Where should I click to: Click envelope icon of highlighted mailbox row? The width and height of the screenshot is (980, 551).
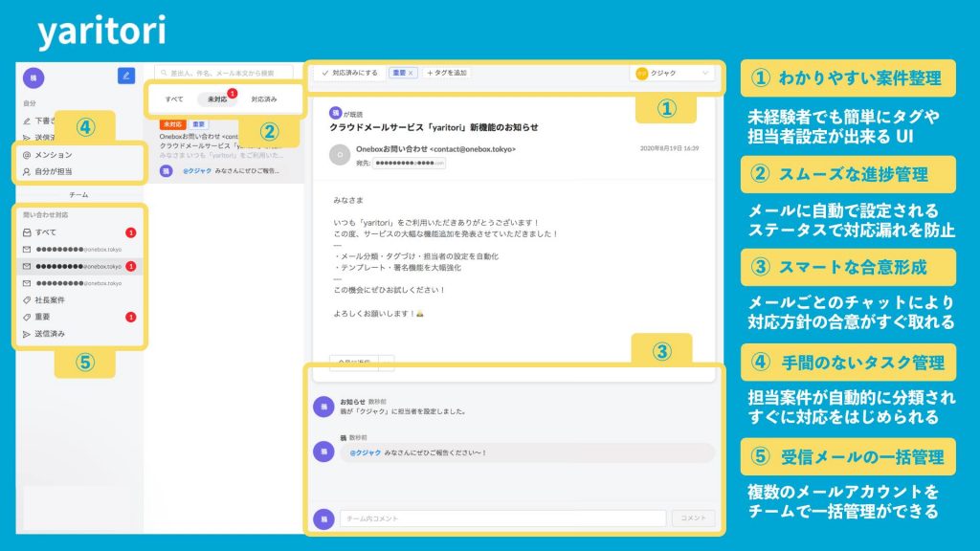(27, 266)
